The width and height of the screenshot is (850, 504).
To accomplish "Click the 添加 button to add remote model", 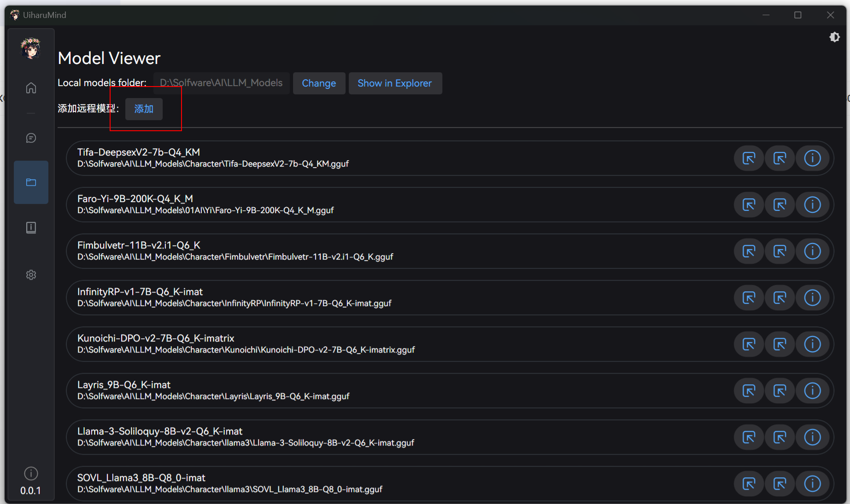I will pos(144,109).
